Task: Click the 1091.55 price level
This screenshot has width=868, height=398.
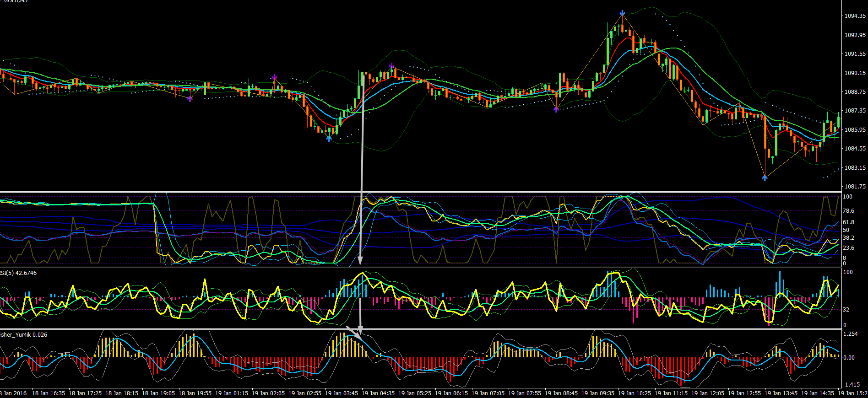Action: point(855,54)
